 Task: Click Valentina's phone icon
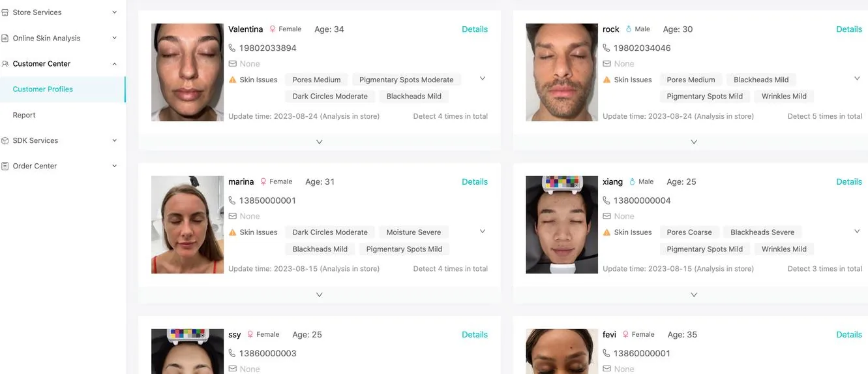coord(232,48)
